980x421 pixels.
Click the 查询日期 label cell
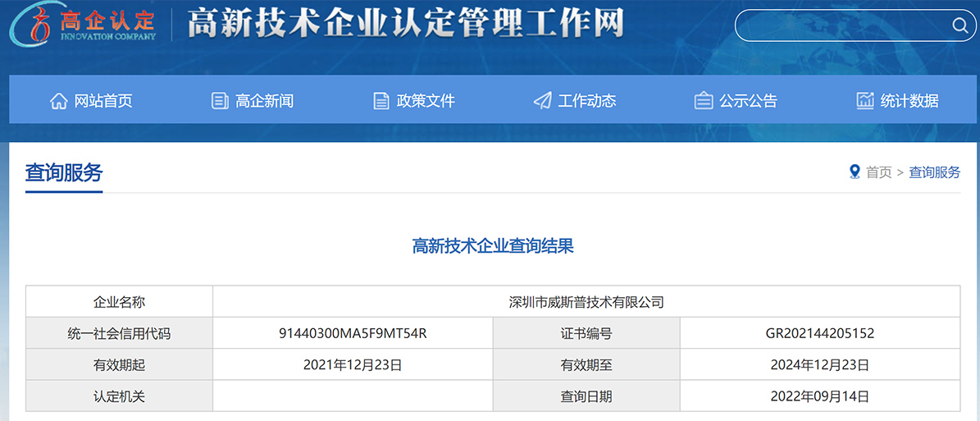pyautogui.click(x=586, y=396)
